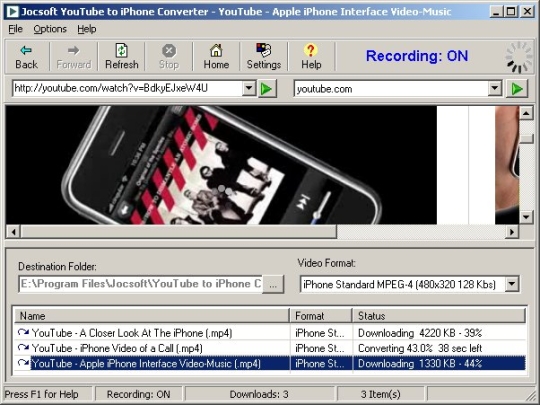Click the horizontal scrollbar thumb
This screenshot has height=405, width=540.
tap(178, 232)
